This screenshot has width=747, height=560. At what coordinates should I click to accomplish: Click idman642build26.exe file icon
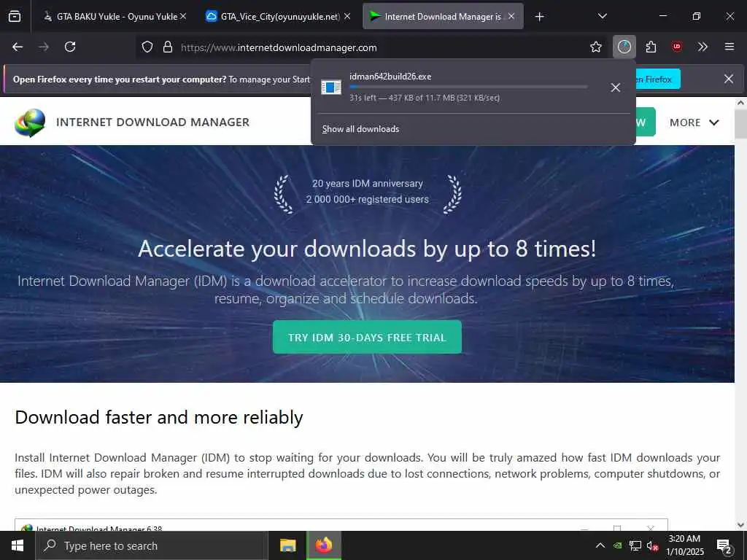coord(331,87)
